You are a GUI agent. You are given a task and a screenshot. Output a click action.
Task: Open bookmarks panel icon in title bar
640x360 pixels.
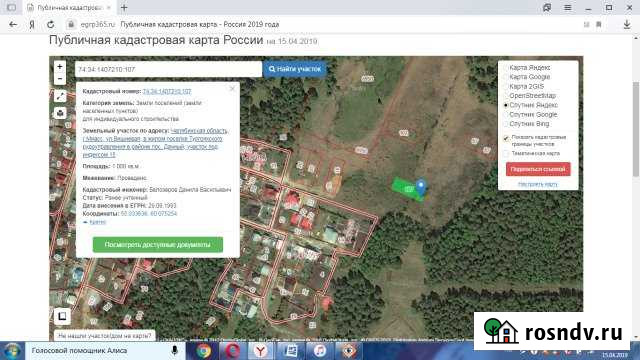click(x=547, y=7)
